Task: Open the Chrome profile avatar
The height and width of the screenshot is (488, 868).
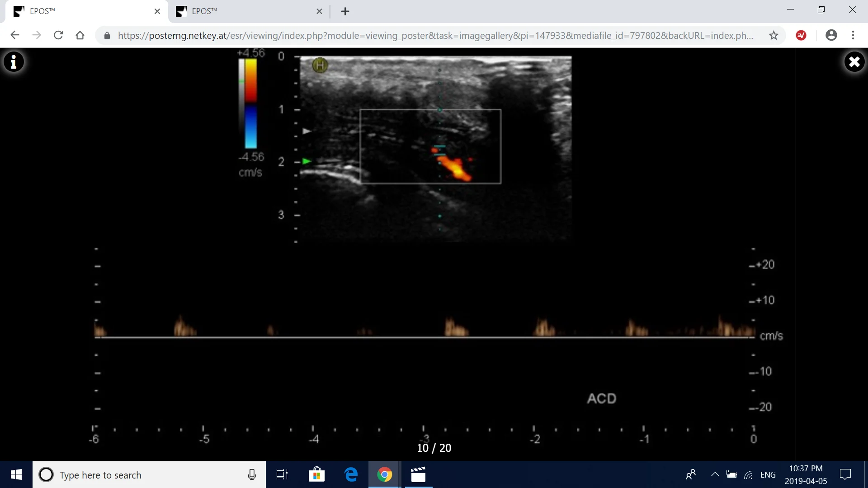Action: [832, 35]
